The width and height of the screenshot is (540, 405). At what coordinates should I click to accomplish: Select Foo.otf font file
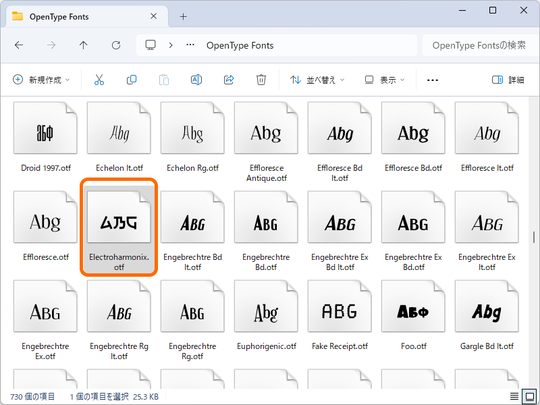413,315
